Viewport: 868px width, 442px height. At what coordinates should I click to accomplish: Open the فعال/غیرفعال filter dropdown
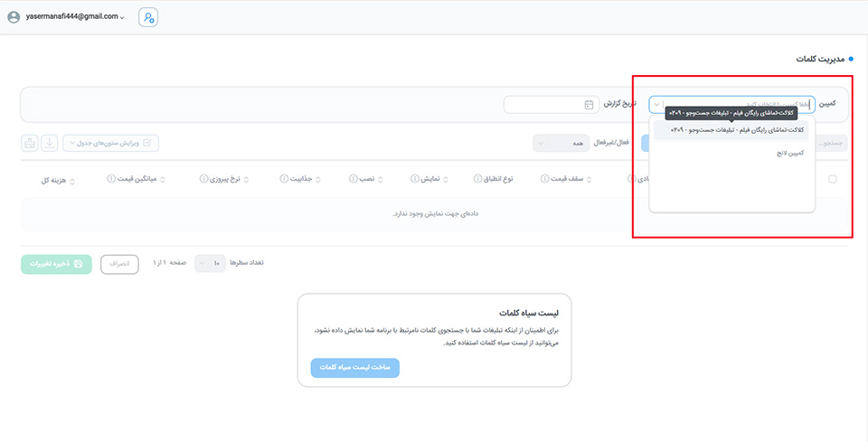[x=560, y=143]
